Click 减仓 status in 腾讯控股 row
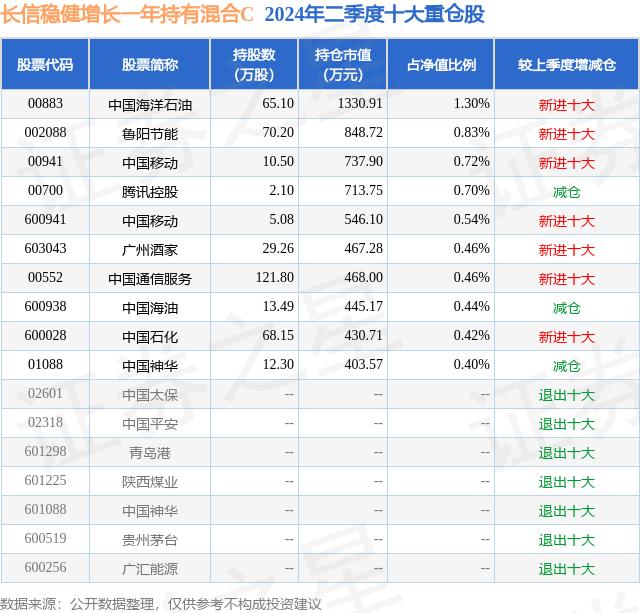Image resolution: width=640 pixels, height=613 pixels. [567, 192]
